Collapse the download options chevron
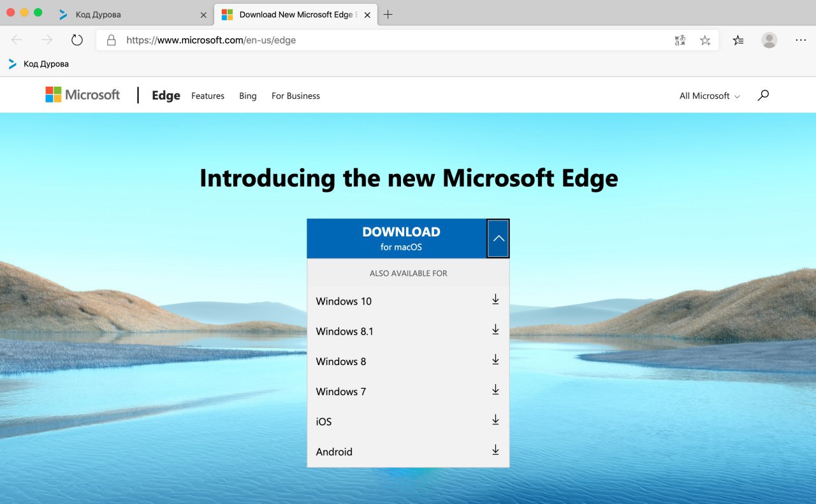The width and height of the screenshot is (816, 504). (499, 238)
